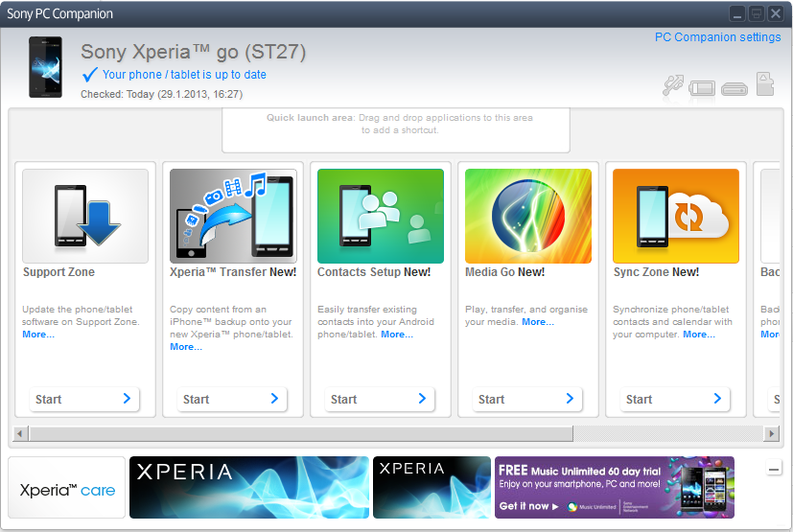The height and width of the screenshot is (532, 793).
Task: Click the phone storage drive icon
Action: [x=735, y=89]
